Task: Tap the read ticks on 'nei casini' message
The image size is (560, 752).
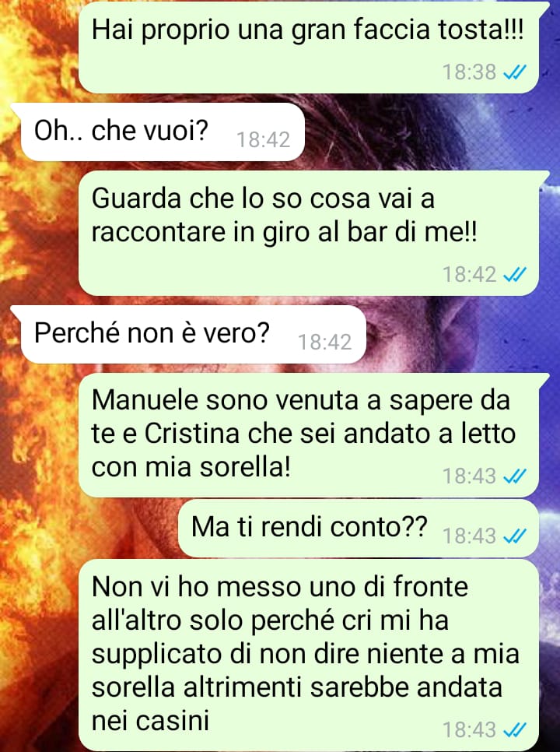Action: click(x=515, y=730)
